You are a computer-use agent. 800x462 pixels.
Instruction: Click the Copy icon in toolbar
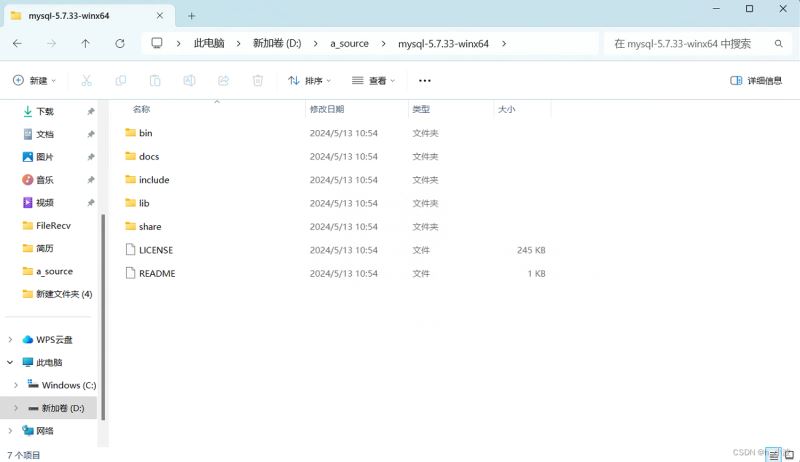coord(121,80)
